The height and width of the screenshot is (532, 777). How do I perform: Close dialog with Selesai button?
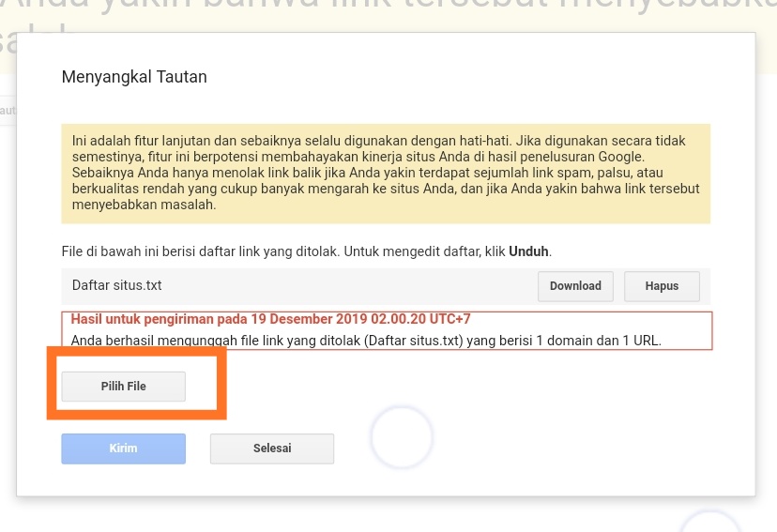(272, 448)
